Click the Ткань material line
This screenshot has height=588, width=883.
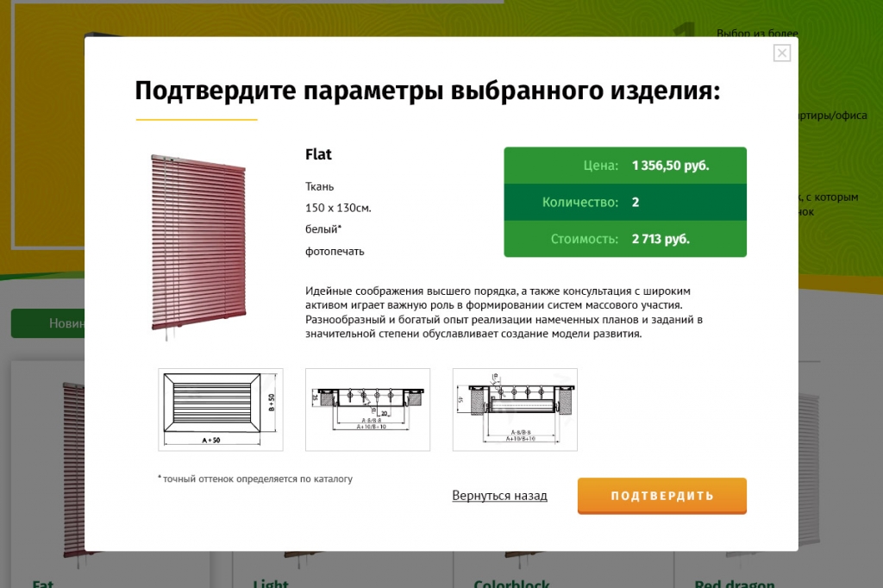tap(319, 186)
